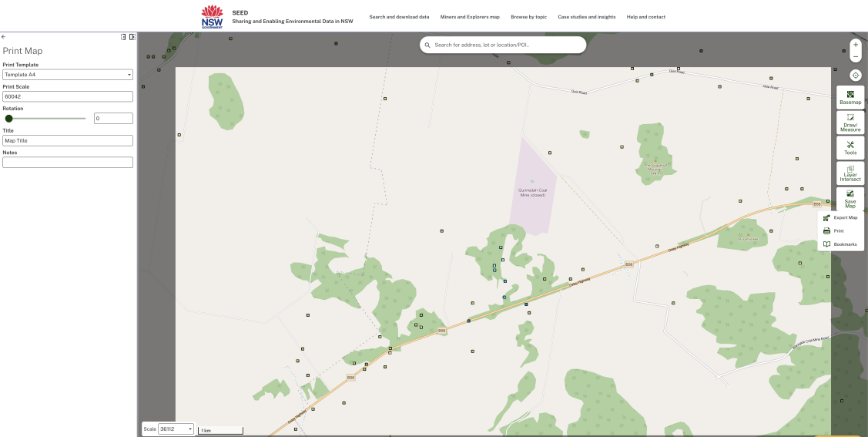Click the Print Map heading
The width and height of the screenshot is (868, 437).
(22, 51)
